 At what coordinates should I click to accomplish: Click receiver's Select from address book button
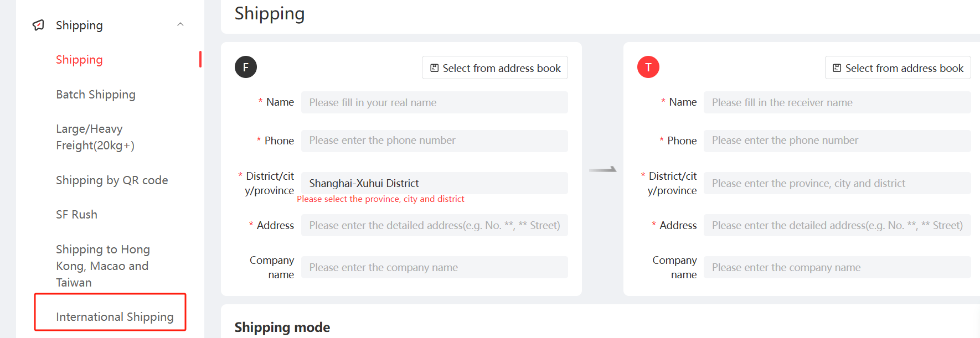898,68
